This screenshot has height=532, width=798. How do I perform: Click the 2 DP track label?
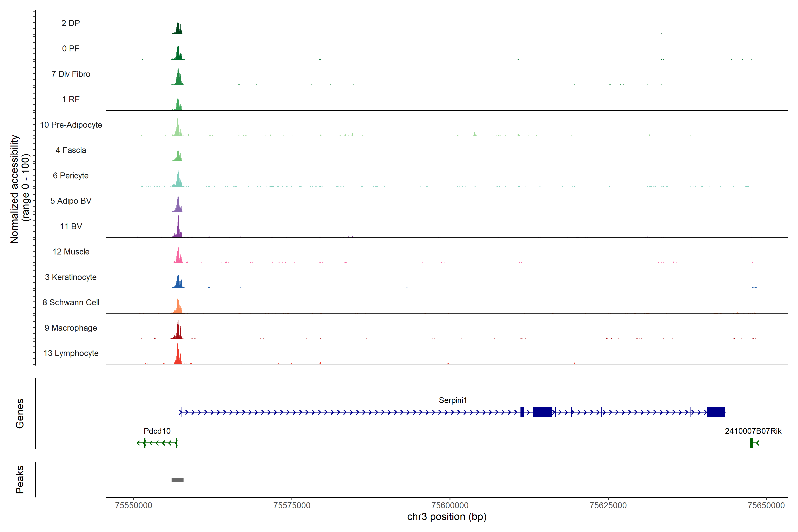point(70,23)
